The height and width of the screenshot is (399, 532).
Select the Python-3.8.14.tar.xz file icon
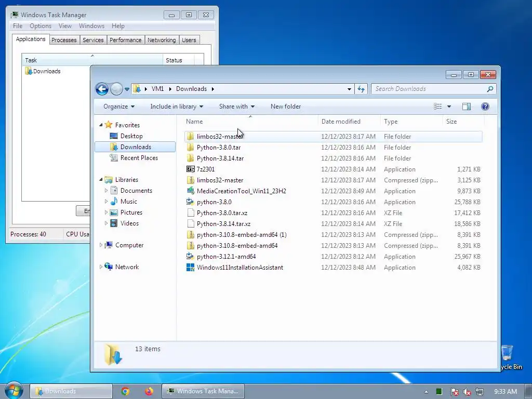pyautogui.click(x=191, y=223)
